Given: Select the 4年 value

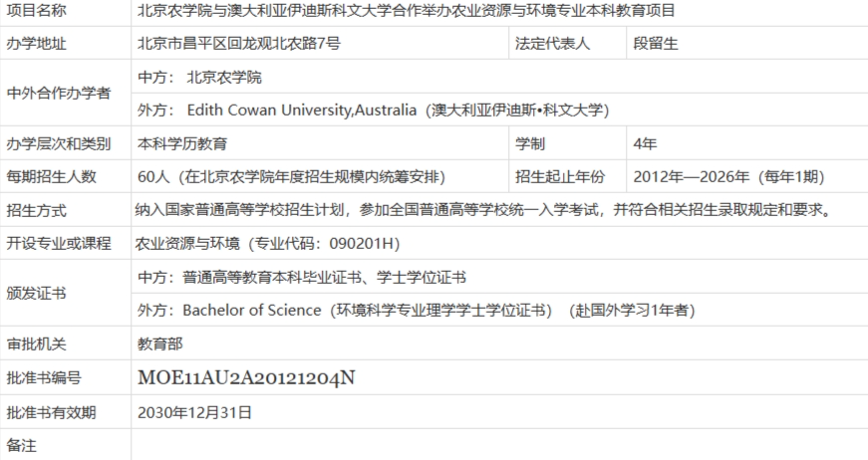Looking at the screenshot, I should [x=645, y=143].
